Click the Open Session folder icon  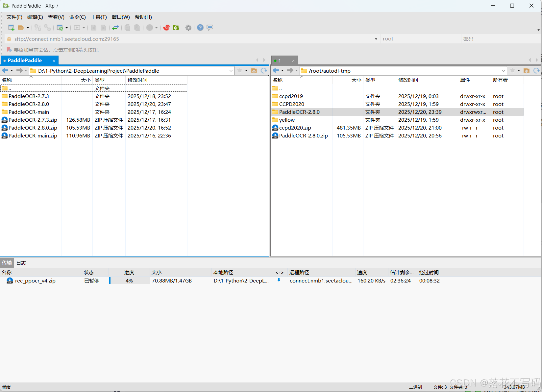(21, 28)
